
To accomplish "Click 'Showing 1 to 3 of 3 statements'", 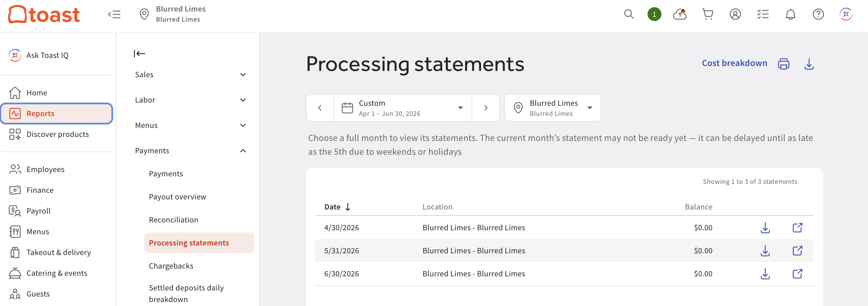I will [750, 182].
